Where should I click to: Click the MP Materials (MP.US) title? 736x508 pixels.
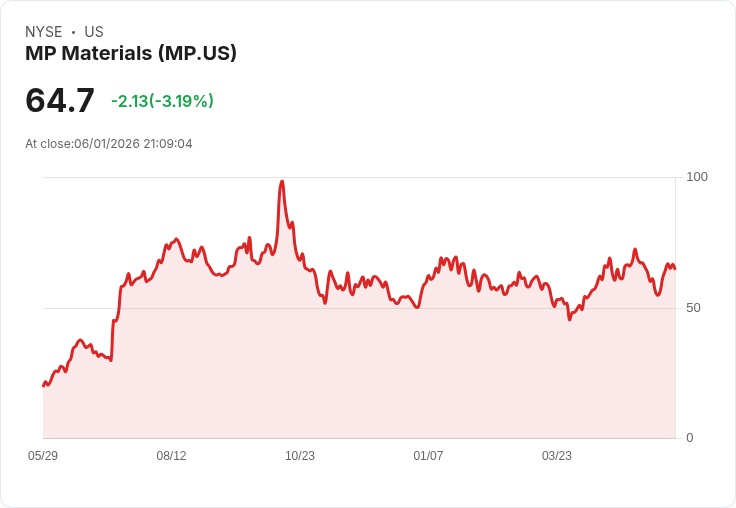(130, 53)
